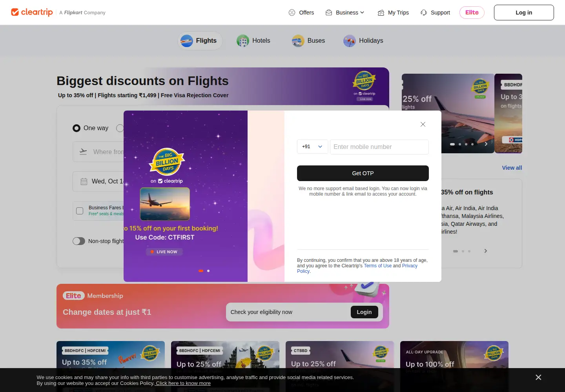
Task: Focus the mobile number input field
Action: coord(379,147)
